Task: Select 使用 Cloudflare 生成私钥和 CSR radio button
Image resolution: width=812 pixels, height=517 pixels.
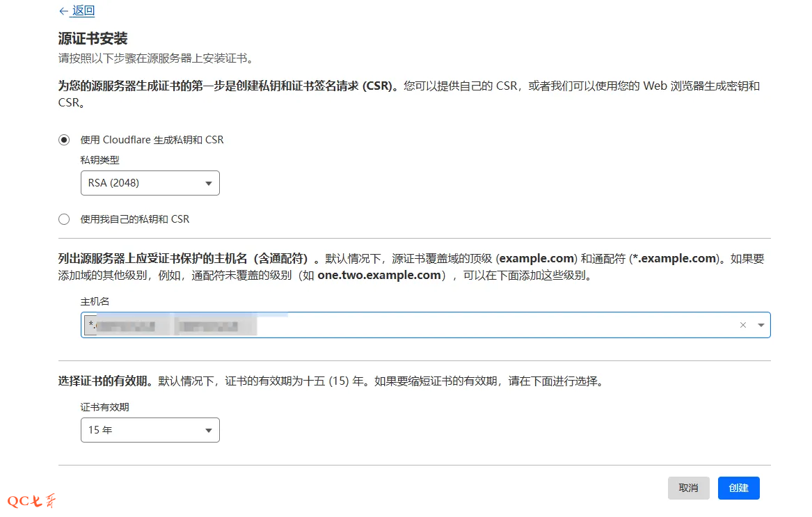Action: click(64, 140)
